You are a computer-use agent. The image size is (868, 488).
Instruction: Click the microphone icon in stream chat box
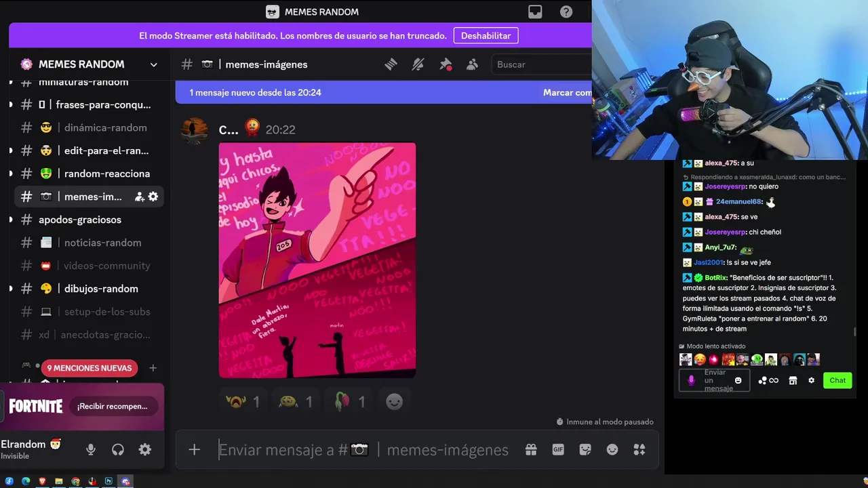pyautogui.click(x=691, y=380)
